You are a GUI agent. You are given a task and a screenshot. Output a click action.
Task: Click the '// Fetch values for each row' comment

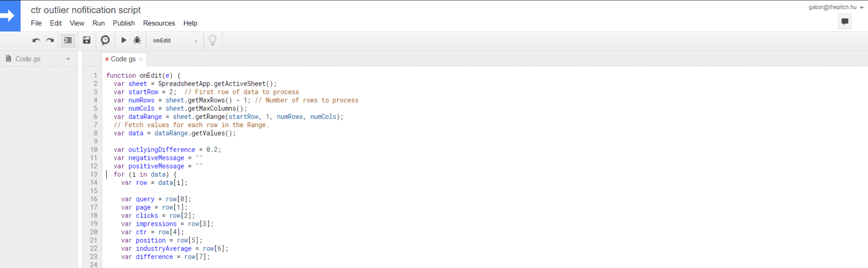pos(191,125)
